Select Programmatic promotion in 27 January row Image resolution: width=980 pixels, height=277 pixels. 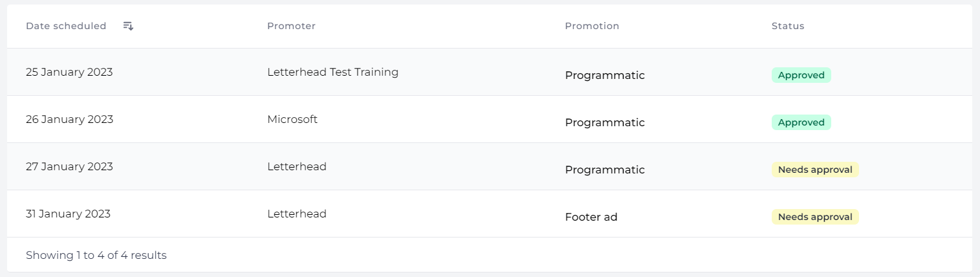(605, 170)
